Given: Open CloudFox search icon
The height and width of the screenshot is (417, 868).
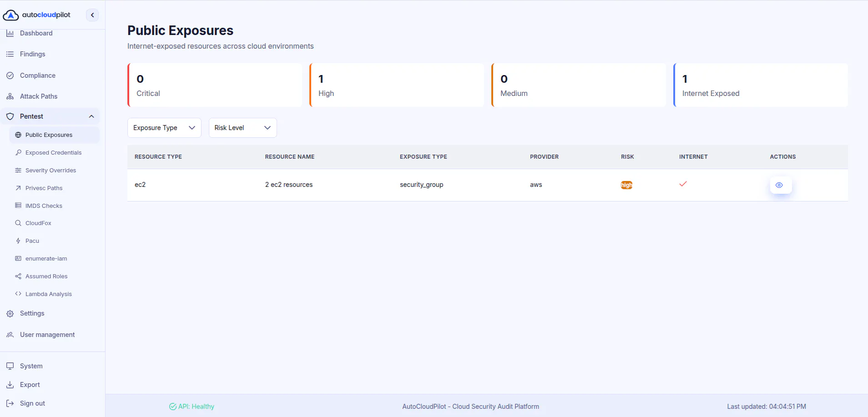Looking at the screenshot, I should (x=18, y=223).
